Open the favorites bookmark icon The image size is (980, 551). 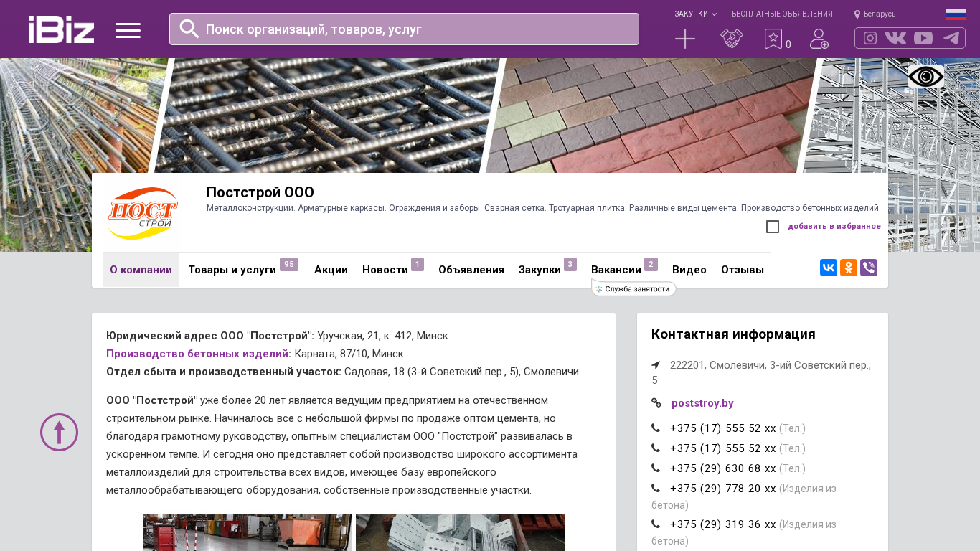(773, 39)
